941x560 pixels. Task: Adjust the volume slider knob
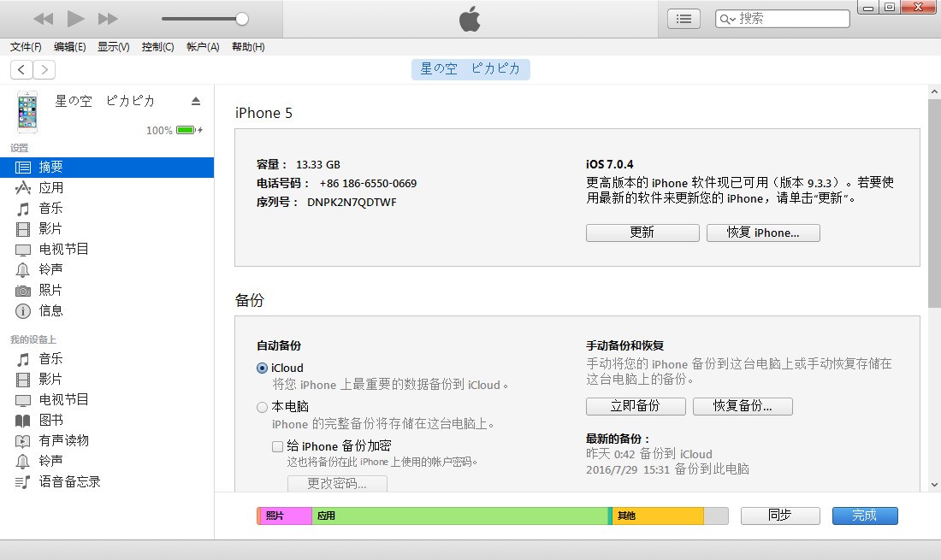242,19
